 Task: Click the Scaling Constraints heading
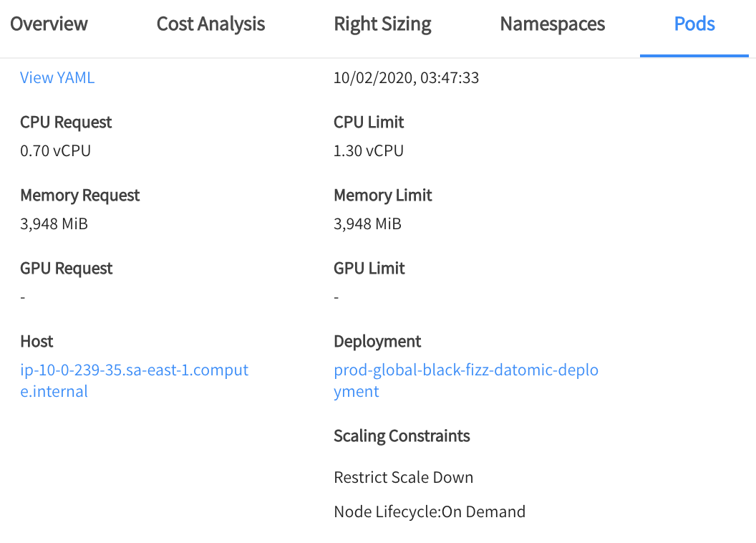pyautogui.click(x=402, y=436)
